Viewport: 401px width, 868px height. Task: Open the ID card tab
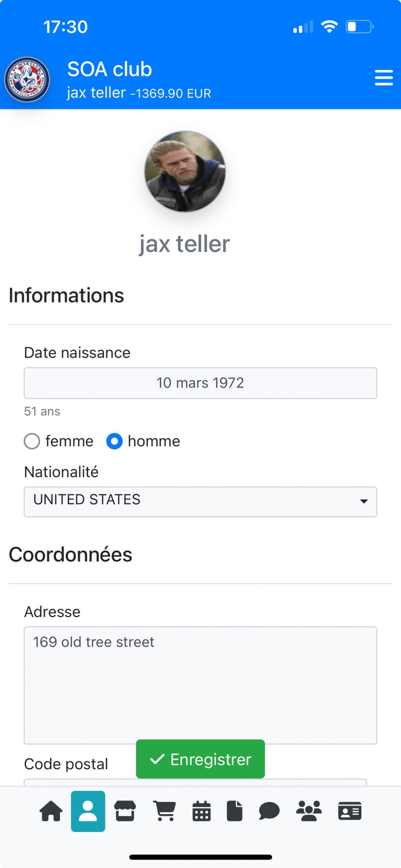[x=350, y=811]
